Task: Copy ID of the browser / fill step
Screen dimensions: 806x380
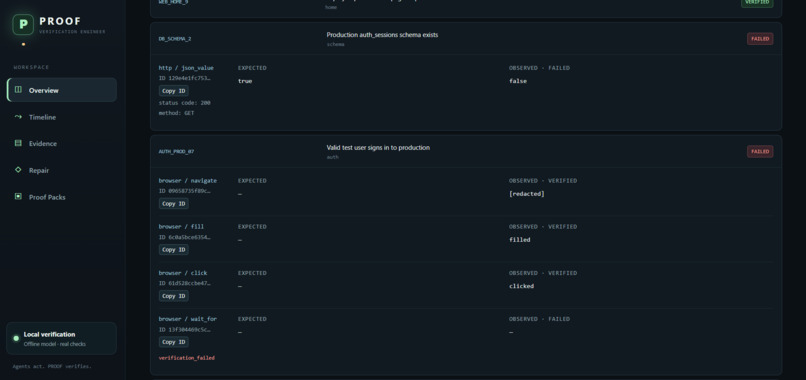Action: [x=174, y=249]
